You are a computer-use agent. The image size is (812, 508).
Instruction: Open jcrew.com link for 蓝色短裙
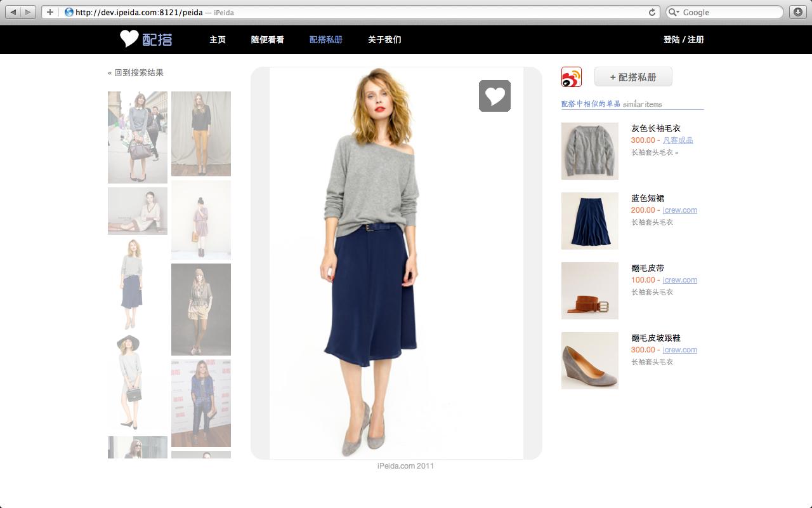click(x=680, y=210)
